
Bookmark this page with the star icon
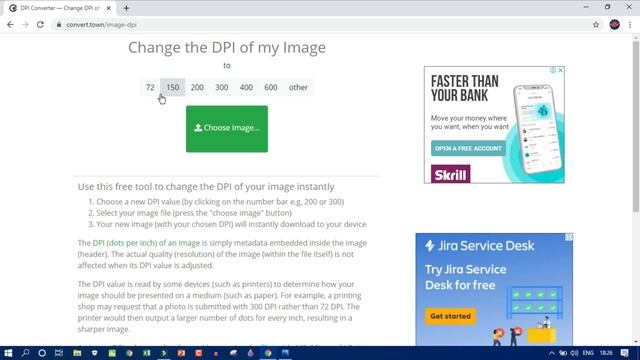pyautogui.click(x=596, y=24)
